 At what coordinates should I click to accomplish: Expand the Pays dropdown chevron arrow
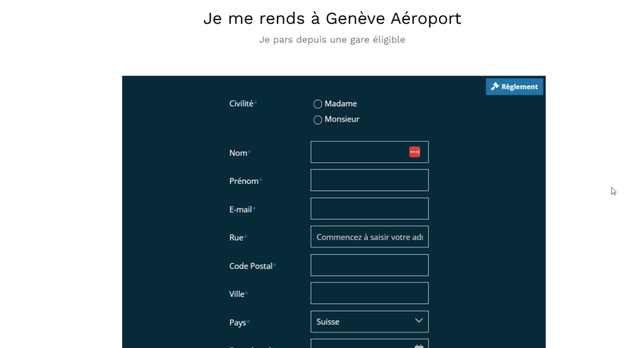point(418,321)
